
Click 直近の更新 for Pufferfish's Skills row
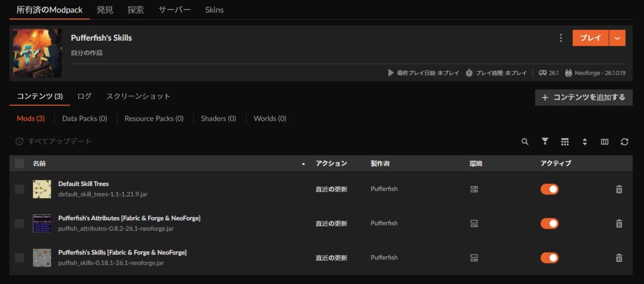[331, 257]
